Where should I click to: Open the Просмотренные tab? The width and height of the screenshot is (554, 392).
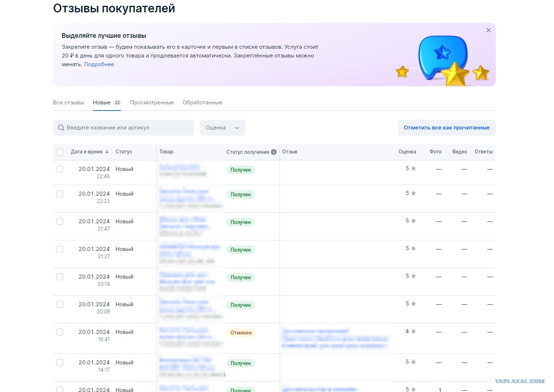(x=152, y=103)
